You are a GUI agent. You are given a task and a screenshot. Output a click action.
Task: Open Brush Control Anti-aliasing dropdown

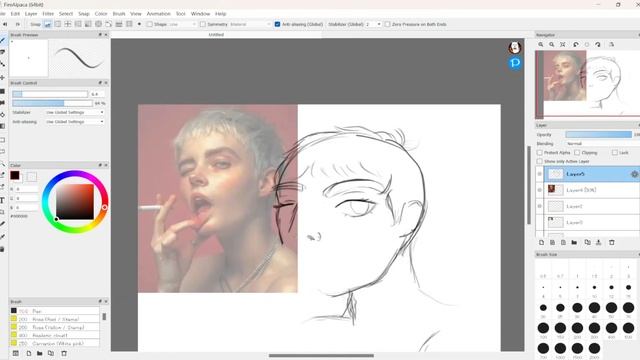pos(74,122)
